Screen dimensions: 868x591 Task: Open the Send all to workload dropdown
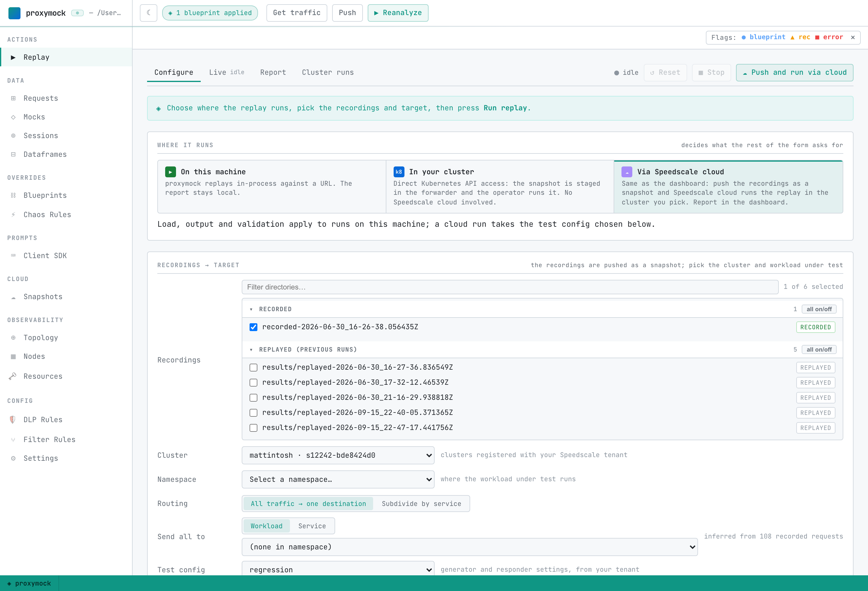(470, 547)
